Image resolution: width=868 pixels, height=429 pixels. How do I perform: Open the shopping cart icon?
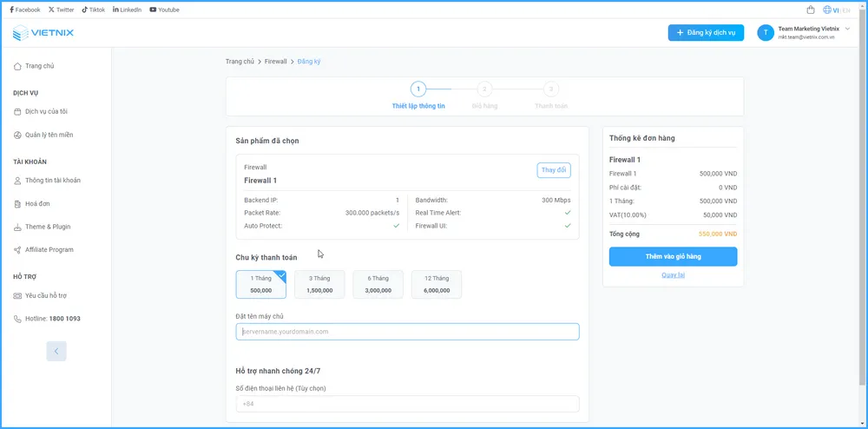coord(811,10)
